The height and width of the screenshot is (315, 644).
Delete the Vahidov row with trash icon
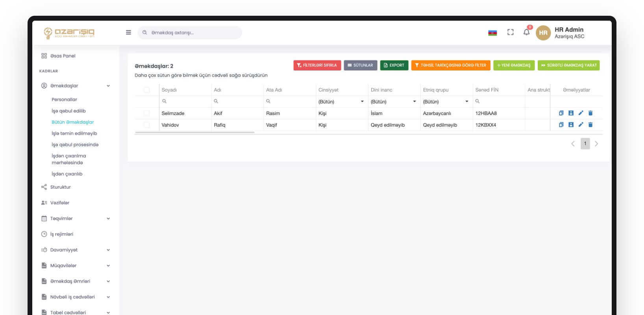click(590, 125)
